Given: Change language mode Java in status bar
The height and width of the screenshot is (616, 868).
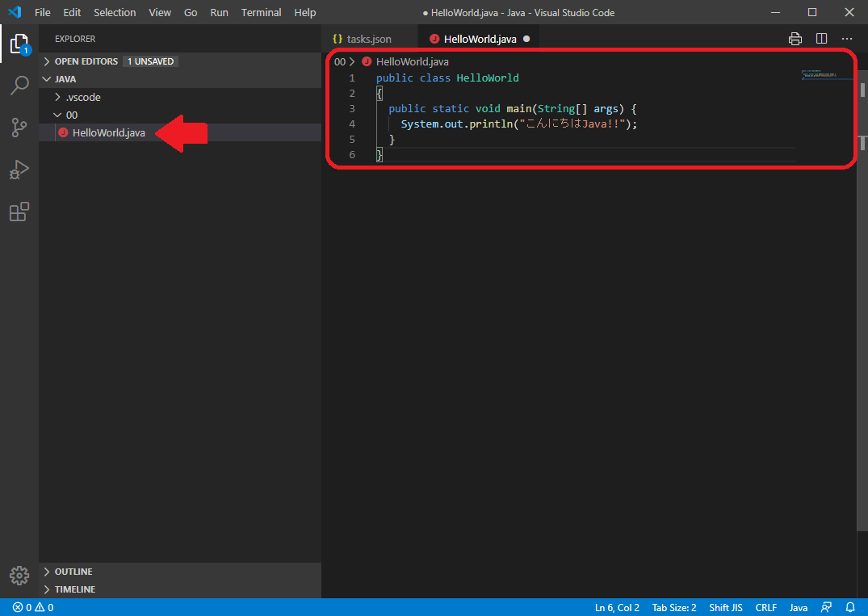Looking at the screenshot, I should point(799,607).
